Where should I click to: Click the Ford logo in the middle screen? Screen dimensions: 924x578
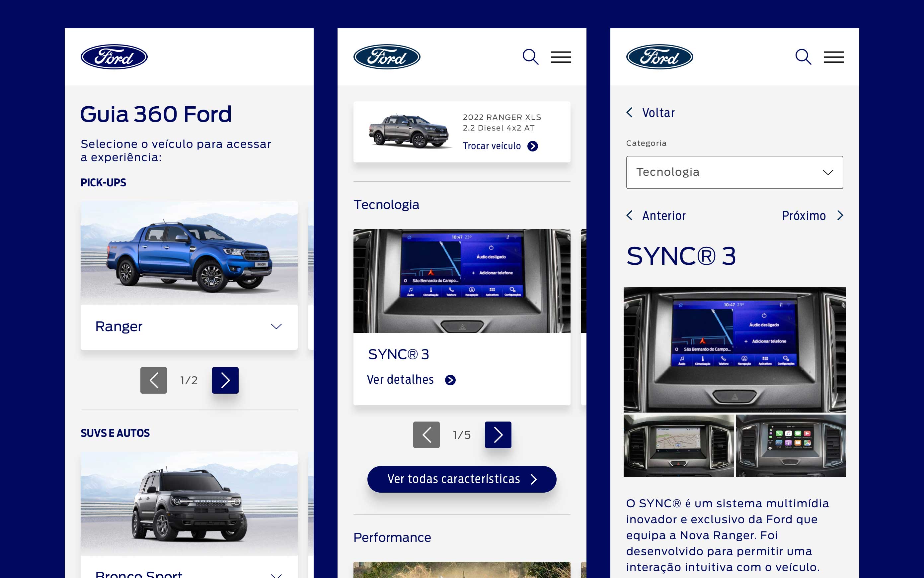coord(387,57)
